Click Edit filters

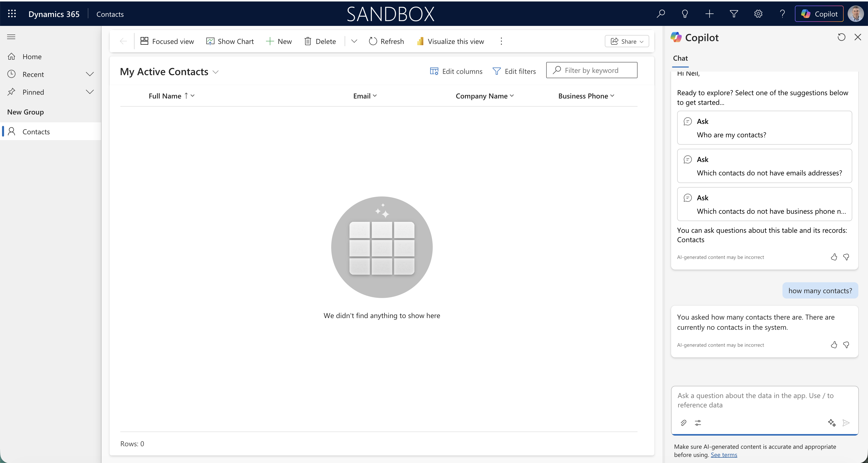(x=514, y=71)
